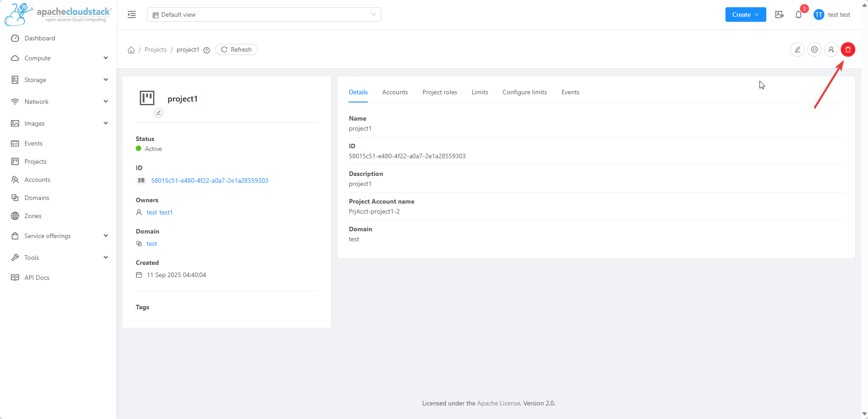Click the red delete project trash icon
Viewport: 868px width, 419px height.
(848, 49)
